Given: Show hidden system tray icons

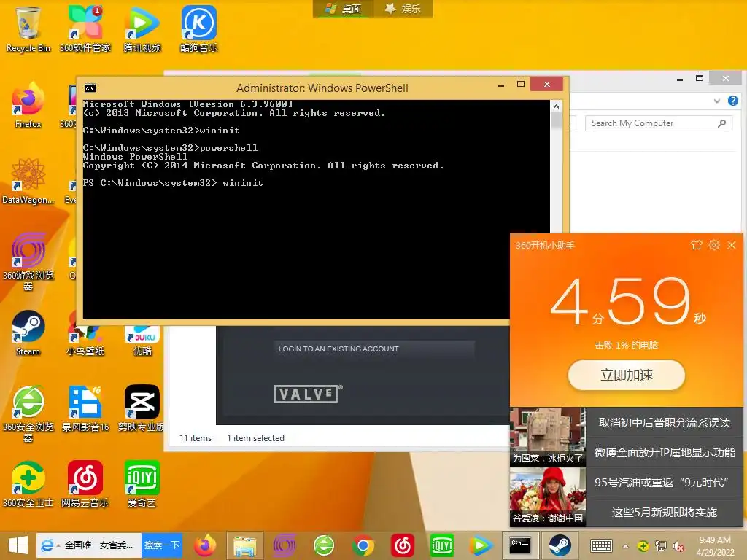Looking at the screenshot, I should pos(625,547).
